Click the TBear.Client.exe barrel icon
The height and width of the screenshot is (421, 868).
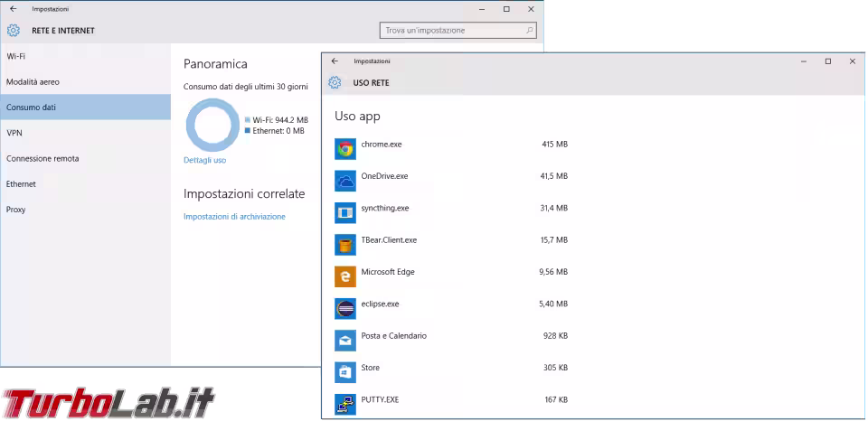344,245
